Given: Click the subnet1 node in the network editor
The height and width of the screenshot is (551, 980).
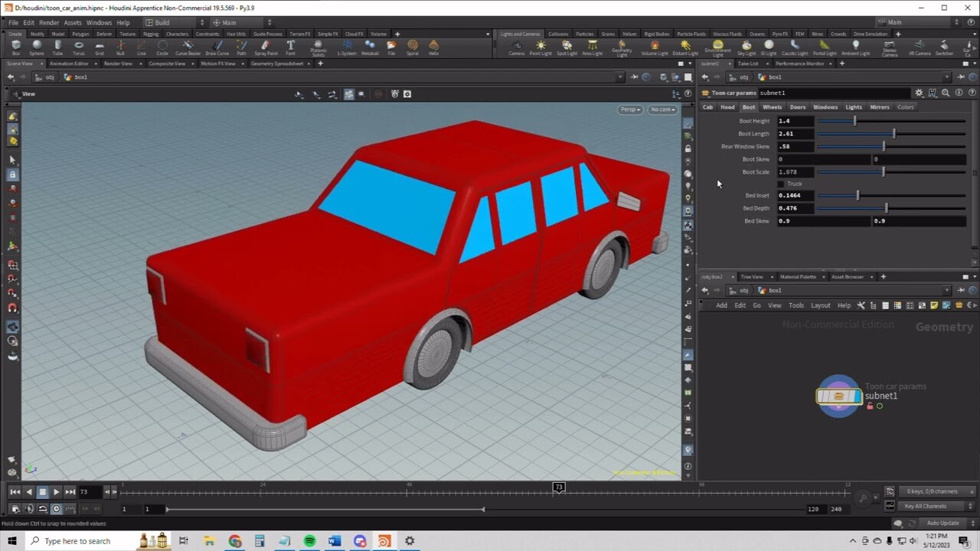Looking at the screenshot, I should (839, 396).
